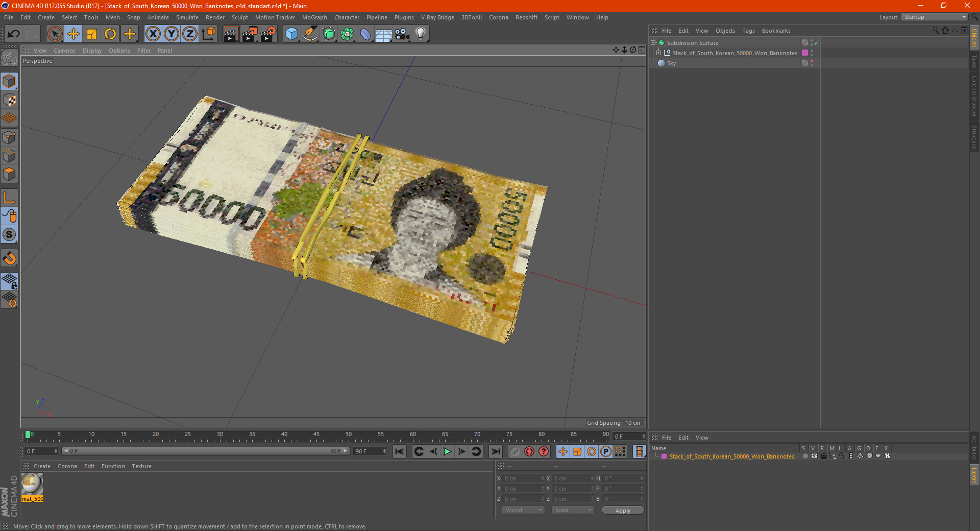
Task: Click stepper on X position field
Action: pos(543,479)
